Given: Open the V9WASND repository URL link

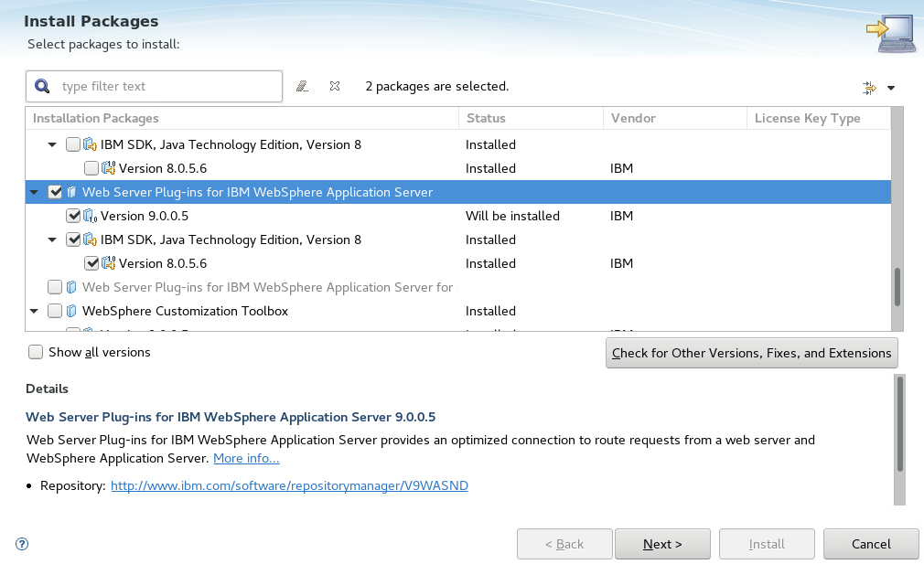Looking at the screenshot, I should pyautogui.click(x=289, y=485).
